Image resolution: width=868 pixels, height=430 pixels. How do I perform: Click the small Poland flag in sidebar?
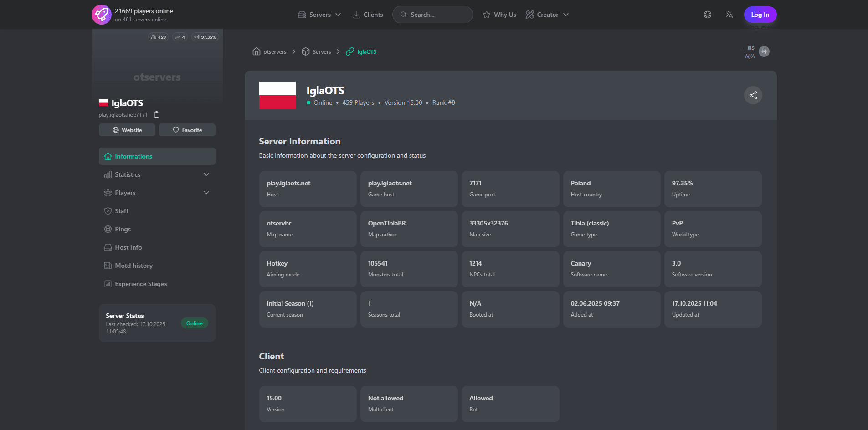pyautogui.click(x=103, y=103)
